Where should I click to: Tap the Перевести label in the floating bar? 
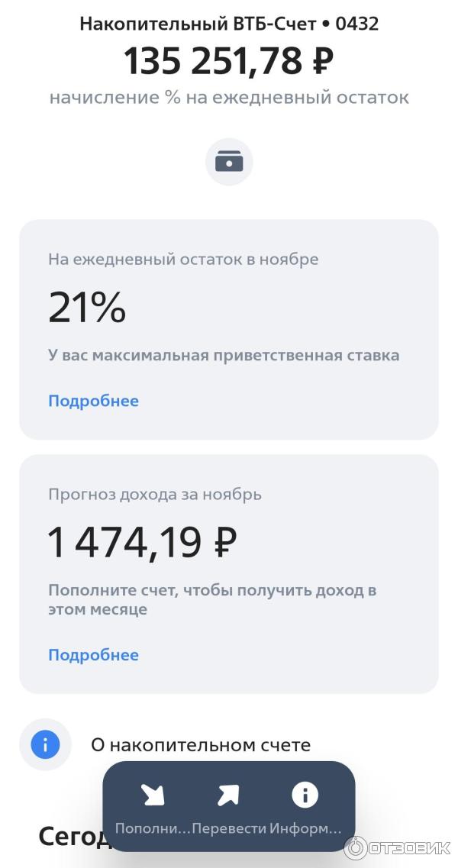(x=229, y=828)
